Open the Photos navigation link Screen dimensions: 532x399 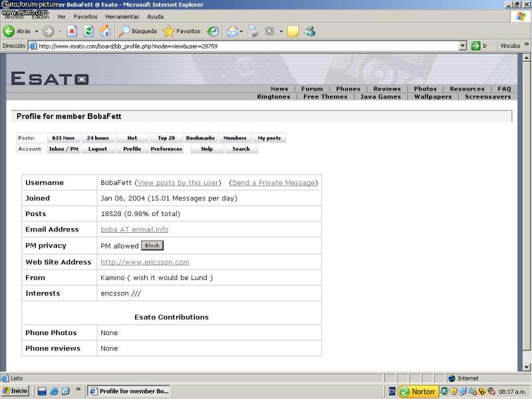(x=425, y=88)
